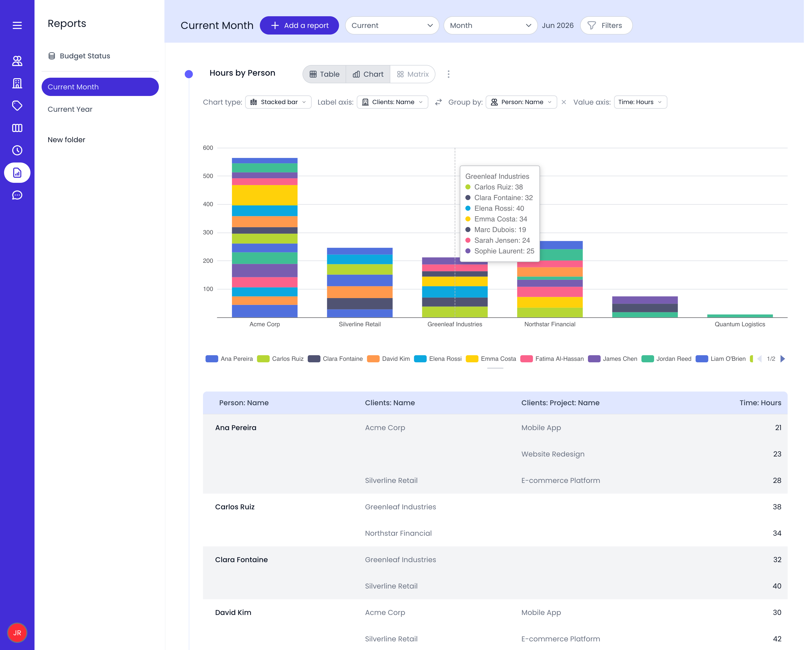Go to next legend page
The image size is (812, 650).
pos(783,359)
